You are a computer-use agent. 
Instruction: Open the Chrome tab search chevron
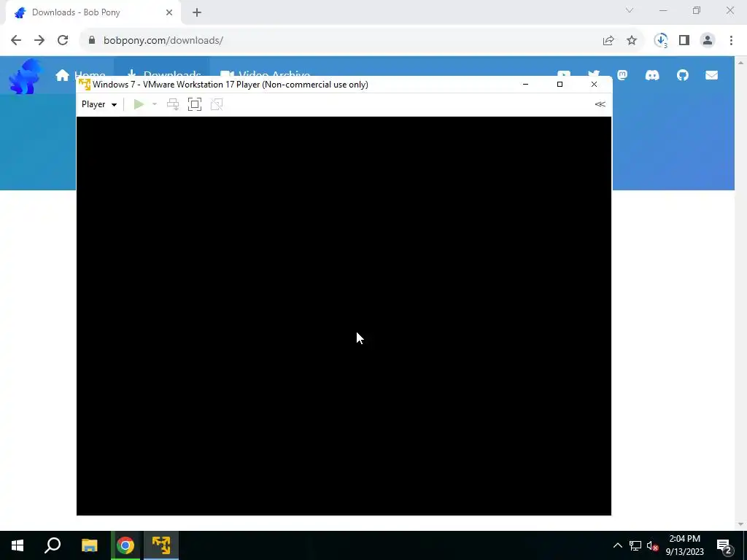pyautogui.click(x=630, y=10)
